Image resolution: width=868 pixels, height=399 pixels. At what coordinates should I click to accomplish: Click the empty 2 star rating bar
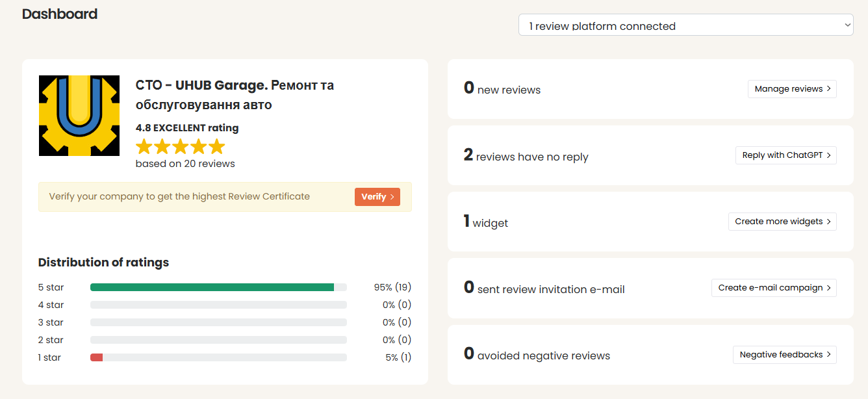pyautogui.click(x=218, y=340)
